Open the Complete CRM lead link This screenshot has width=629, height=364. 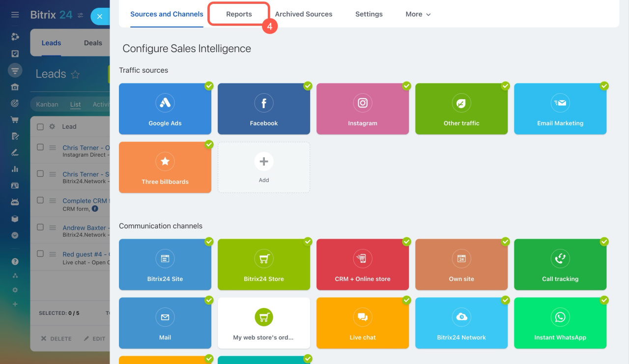(x=86, y=201)
